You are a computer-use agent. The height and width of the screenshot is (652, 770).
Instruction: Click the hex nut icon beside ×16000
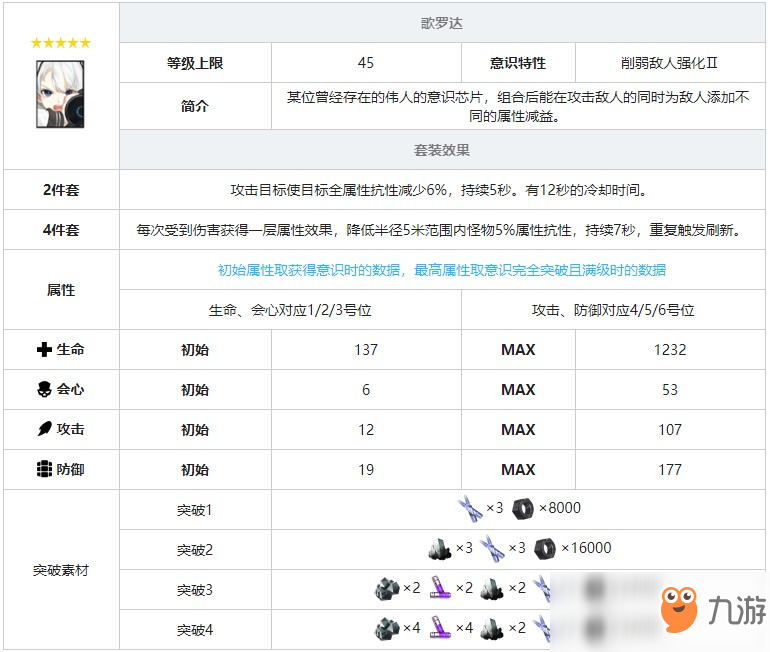point(545,548)
